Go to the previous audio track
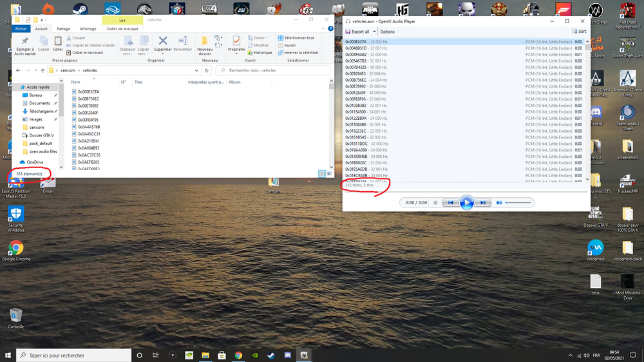The image size is (644, 362). [451, 203]
